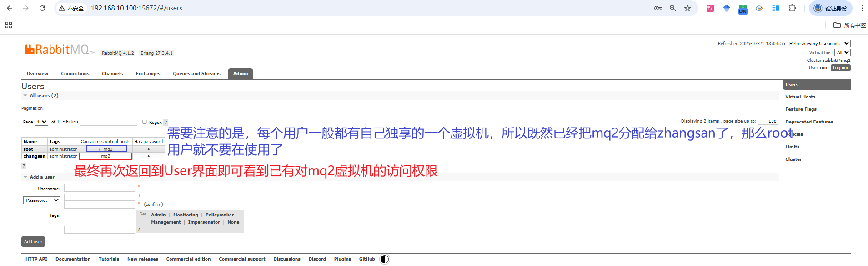Click the browser address bar URL
This screenshot has width=868, height=266.
click(x=136, y=8)
